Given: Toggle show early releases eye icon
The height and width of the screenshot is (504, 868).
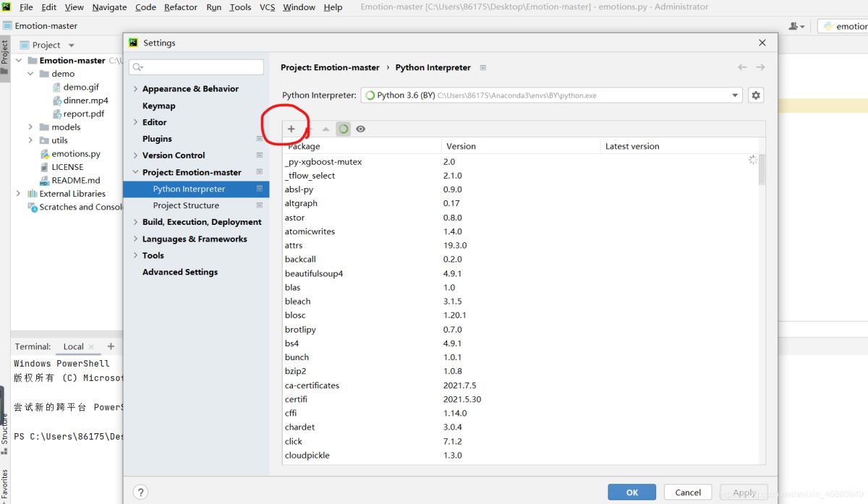Looking at the screenshot, I should (x=360, y=129).
